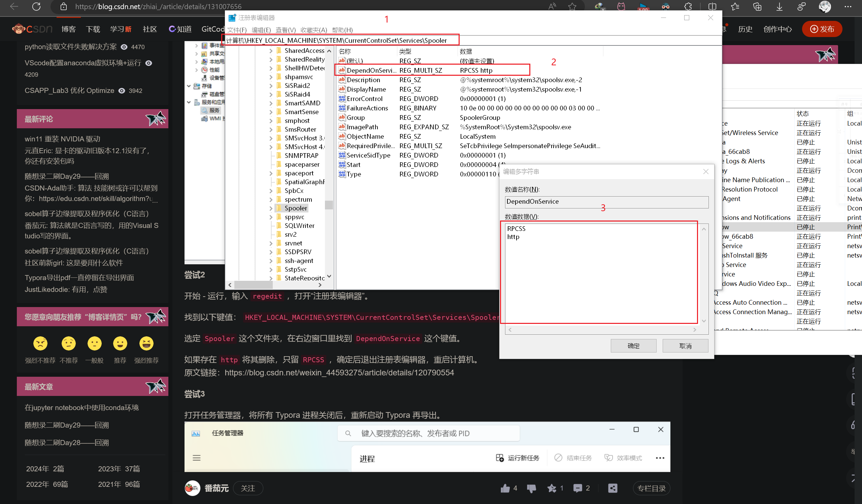Click the browser back arrow

(14, 6)
